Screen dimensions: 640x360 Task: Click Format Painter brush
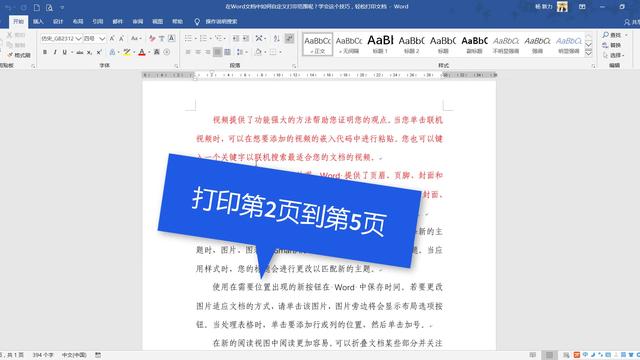click(x=19, y=55)
